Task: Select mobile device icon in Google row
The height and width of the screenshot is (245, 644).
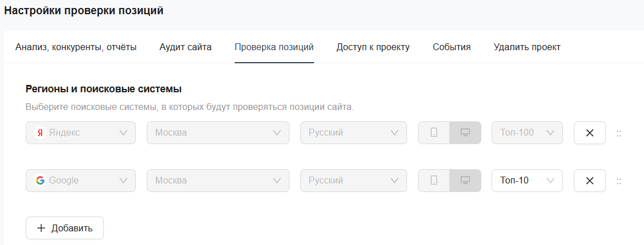Action: click(x=434, y=181)
